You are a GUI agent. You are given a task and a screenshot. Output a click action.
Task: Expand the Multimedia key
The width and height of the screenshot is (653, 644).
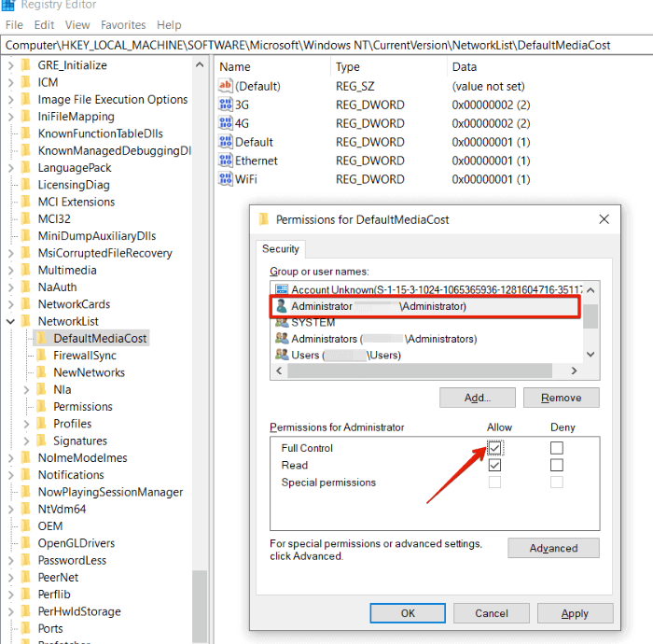pyautogui.click(x=11, y=270)
